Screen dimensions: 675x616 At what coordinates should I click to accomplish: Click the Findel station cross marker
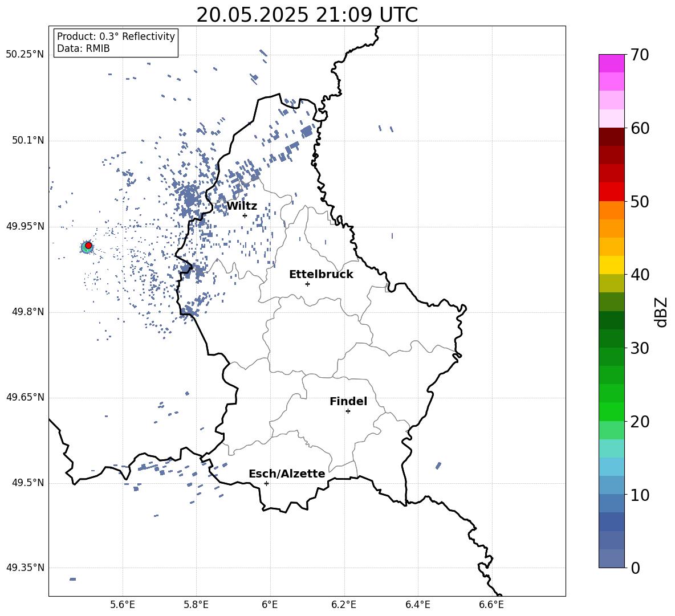348,411
